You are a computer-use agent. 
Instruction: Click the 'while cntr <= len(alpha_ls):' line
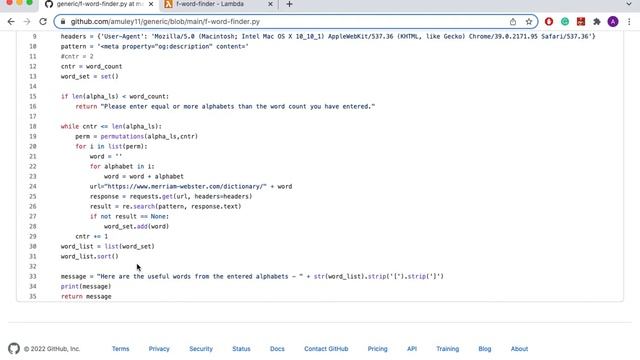coord(111,126)
